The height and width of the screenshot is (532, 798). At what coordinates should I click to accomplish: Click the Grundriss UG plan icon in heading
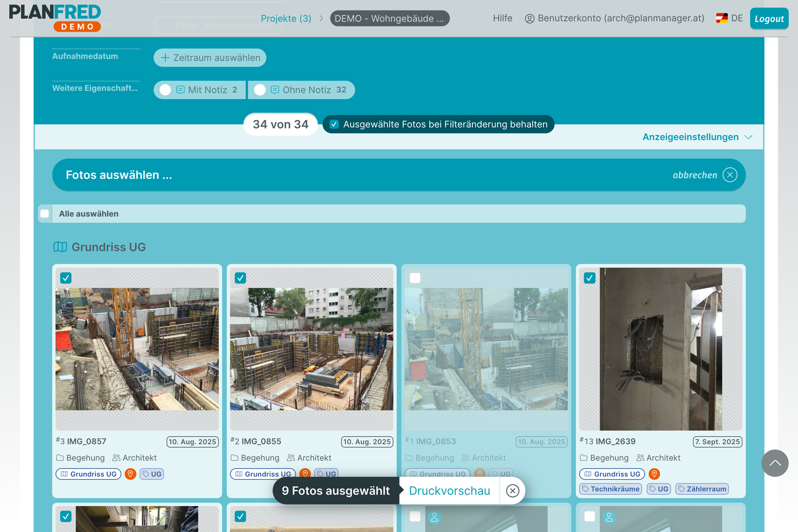tap(60, 247)
